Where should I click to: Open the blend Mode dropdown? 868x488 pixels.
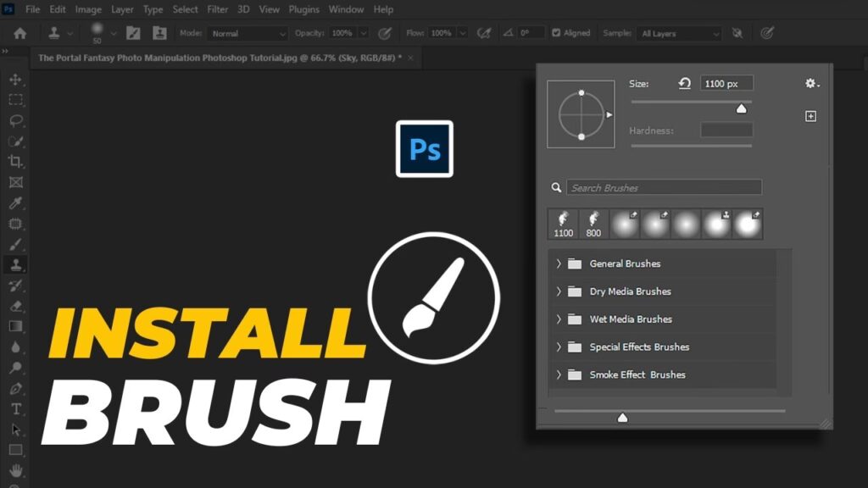tap(248, 34)
